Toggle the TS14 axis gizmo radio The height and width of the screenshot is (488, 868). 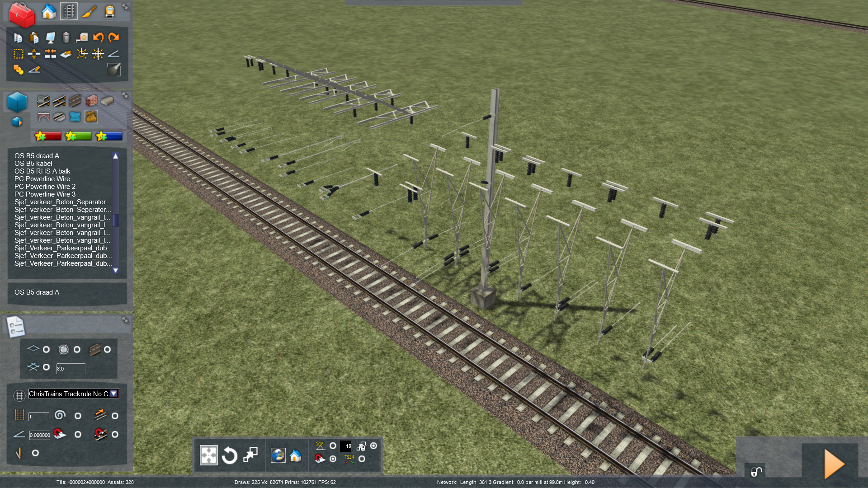click(x=362, y=459)
